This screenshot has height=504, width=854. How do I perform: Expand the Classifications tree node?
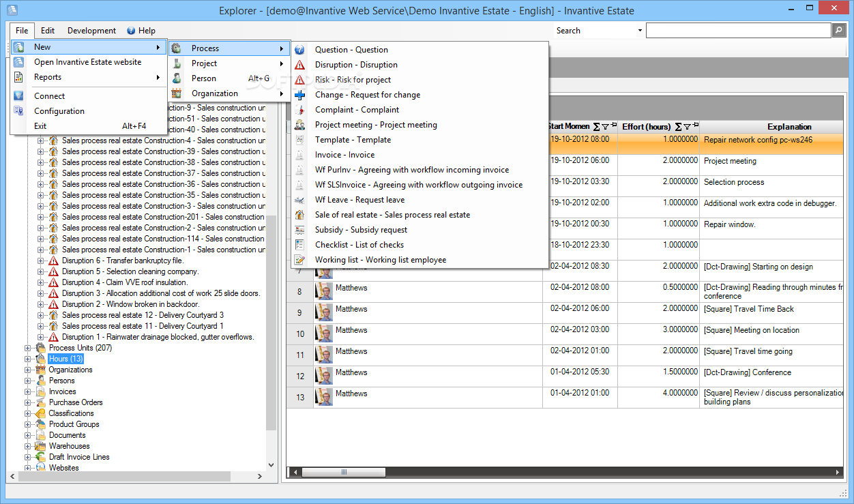pyautogui.click(x=28, y=413)
